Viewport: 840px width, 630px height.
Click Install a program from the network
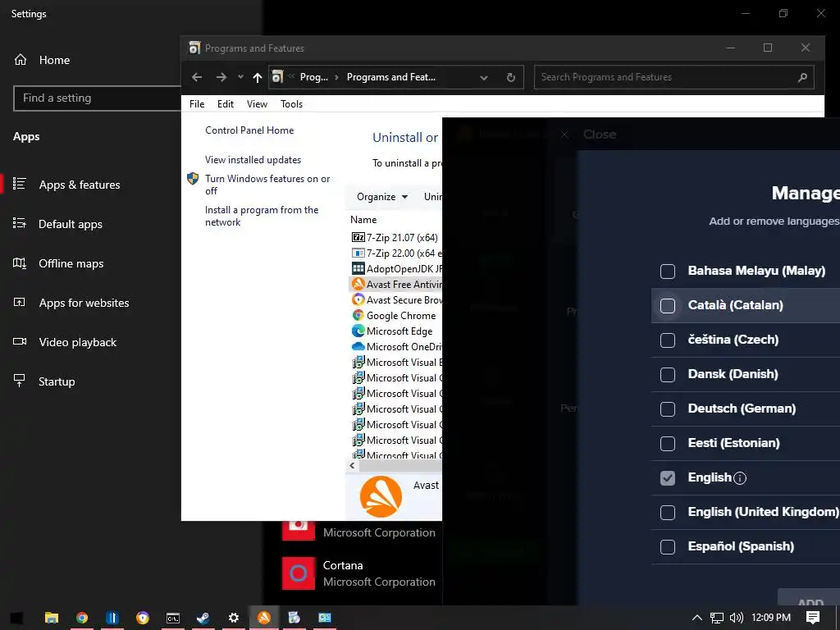[262, 216]
